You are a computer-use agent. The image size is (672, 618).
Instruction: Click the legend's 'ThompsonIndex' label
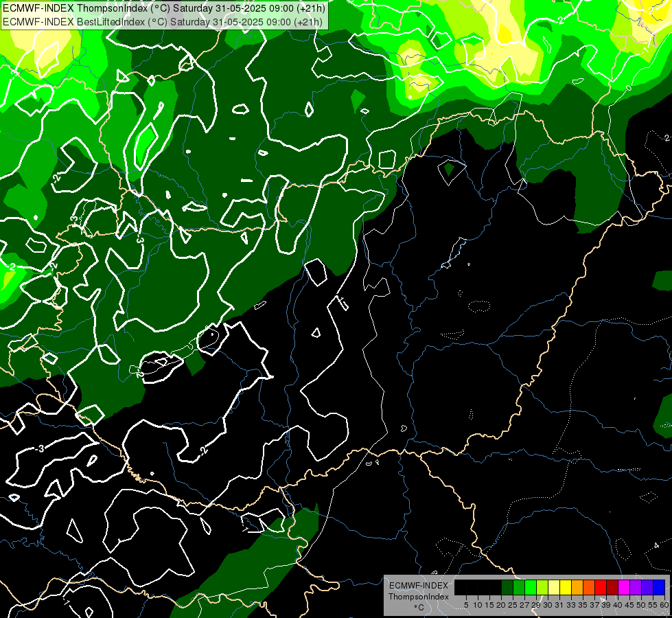coord(419,597)
